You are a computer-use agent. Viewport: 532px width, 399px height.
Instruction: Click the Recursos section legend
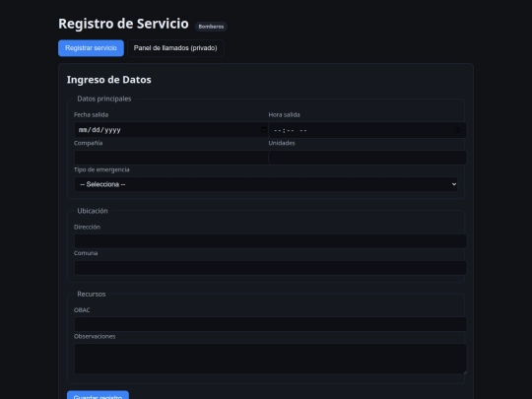[x=92, y=295]
